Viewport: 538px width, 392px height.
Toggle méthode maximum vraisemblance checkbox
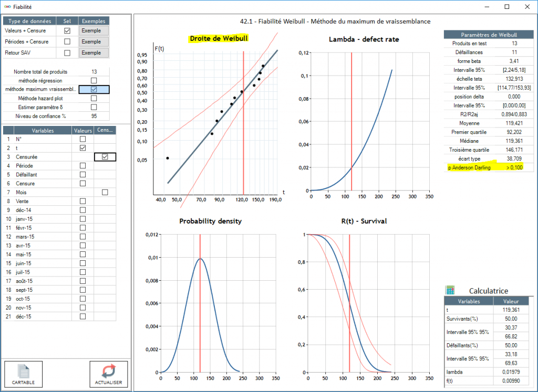pos(94,89)
